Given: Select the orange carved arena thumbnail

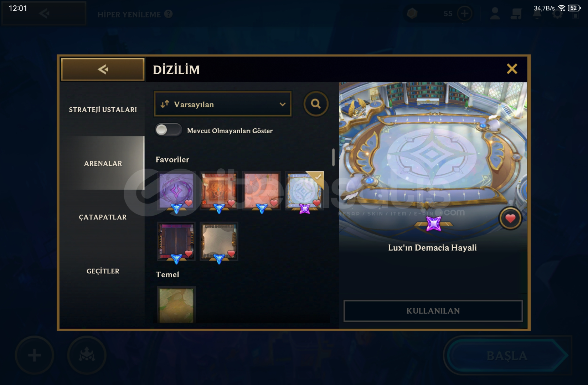Looking at the screenshot, I should 219,191.
